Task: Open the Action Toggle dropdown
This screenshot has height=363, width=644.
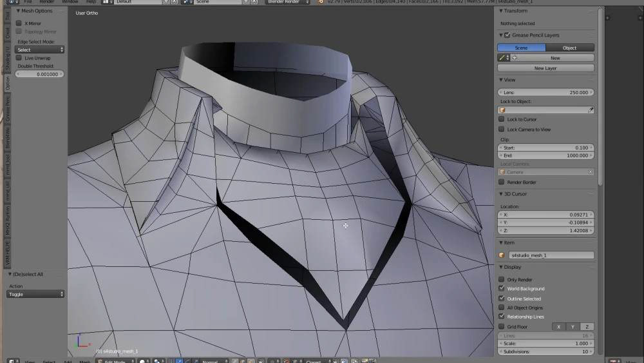Action: point(35,295)
